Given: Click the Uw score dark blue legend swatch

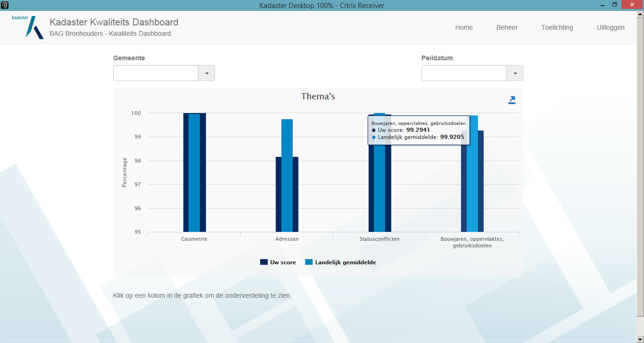Looking at the screenshot, I should pyautogui.click(x=264, y=262).
